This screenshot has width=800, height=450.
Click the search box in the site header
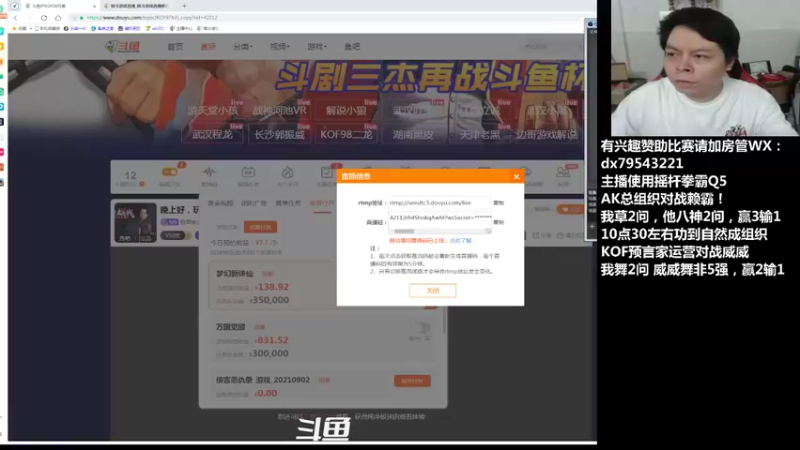click(x=551, y=46)
